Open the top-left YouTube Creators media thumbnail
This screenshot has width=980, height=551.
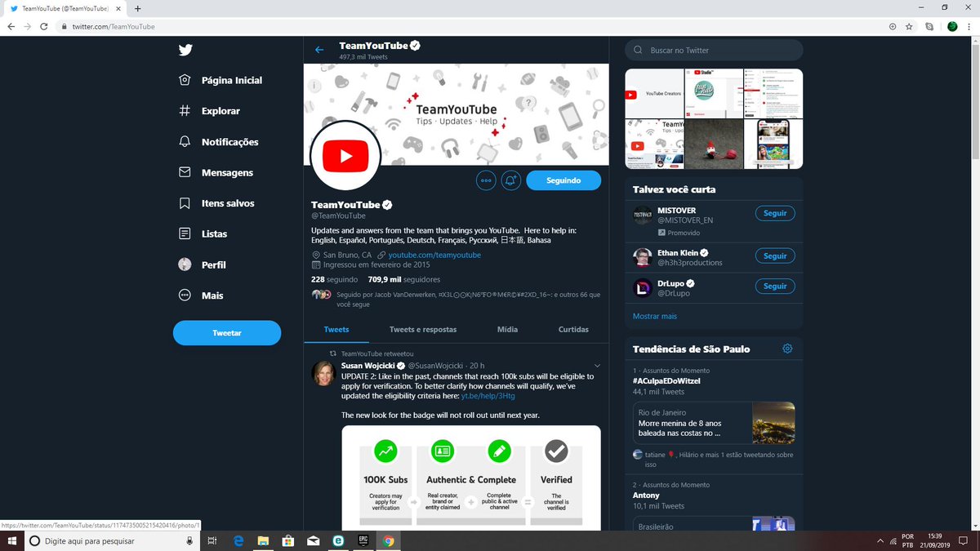[x=654, y=94]
